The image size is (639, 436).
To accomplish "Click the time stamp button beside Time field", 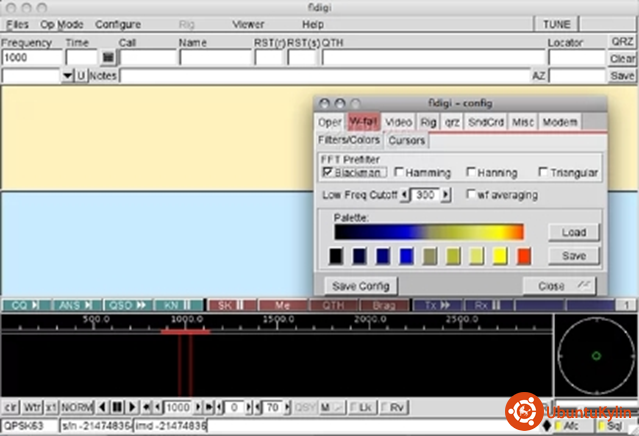I will [x=108, y=58].
